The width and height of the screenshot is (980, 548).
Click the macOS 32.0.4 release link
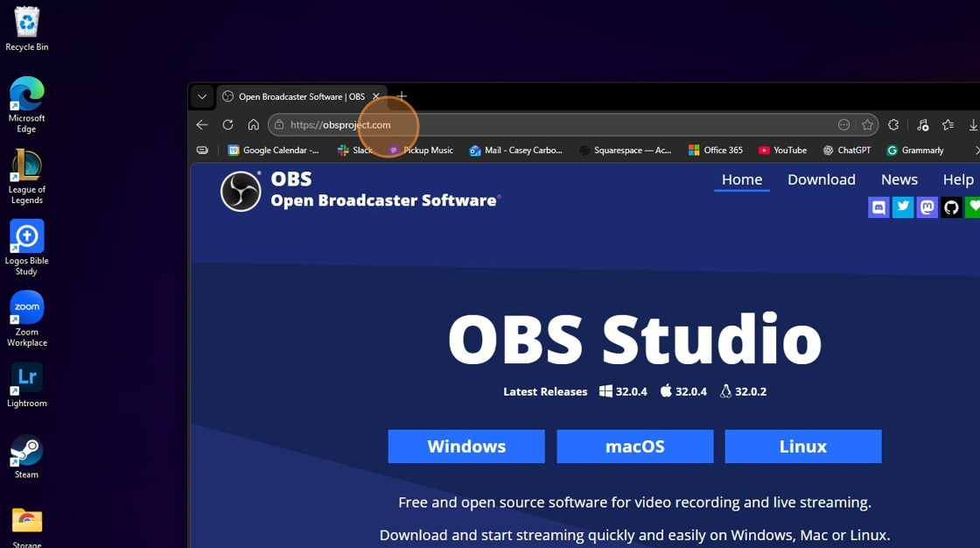[683, 391]
